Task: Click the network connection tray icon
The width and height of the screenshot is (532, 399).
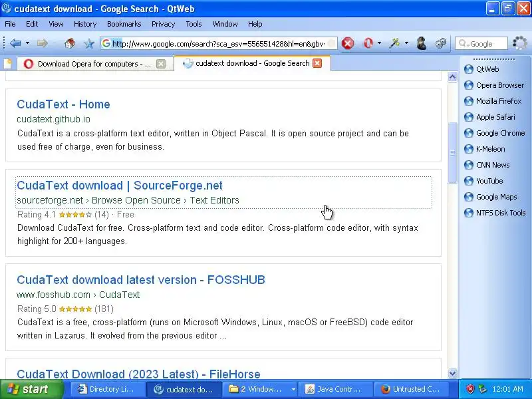Action: 483,389
